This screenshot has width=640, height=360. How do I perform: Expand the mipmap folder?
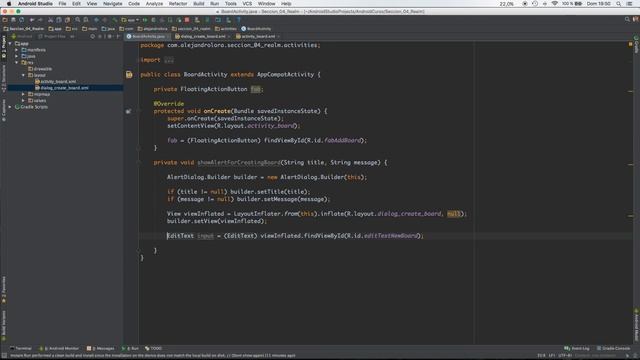[x=23, y=94]
